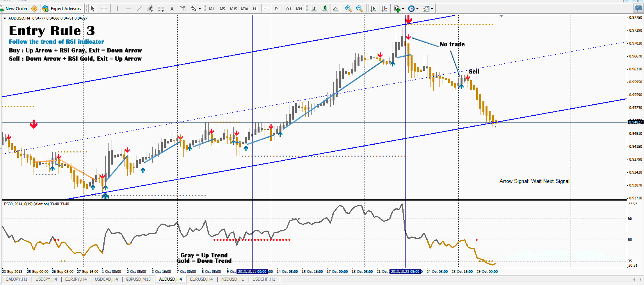Click the 0.94827 price level marker

point(635,122)
